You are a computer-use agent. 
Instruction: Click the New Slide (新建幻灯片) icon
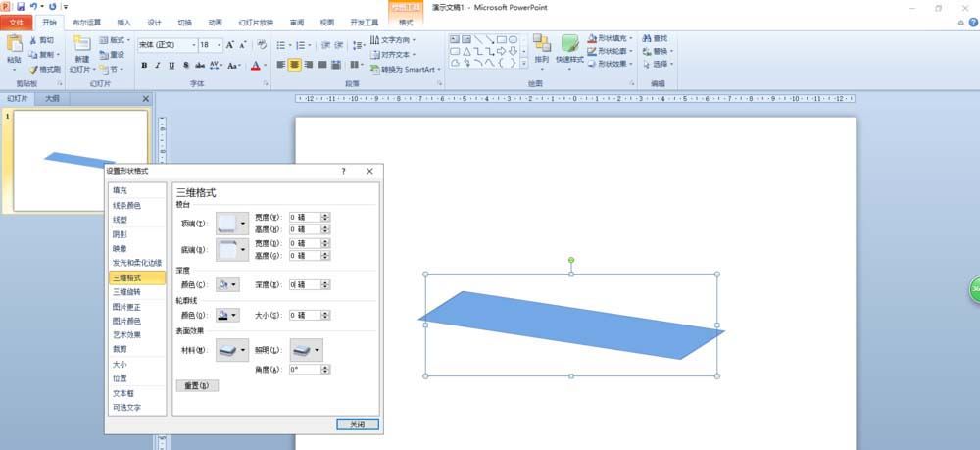pyautogui.click(x=82, y=43)
